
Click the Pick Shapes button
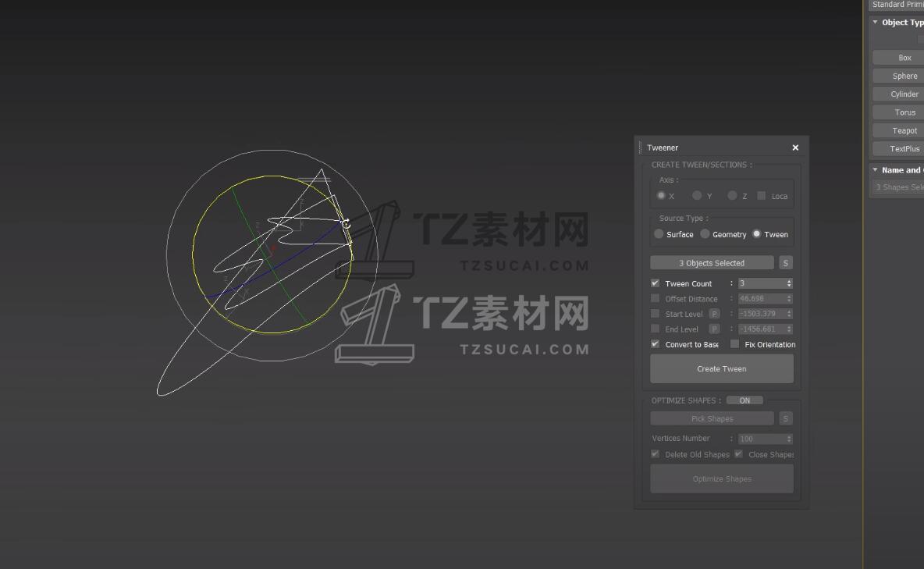(712, 418)
